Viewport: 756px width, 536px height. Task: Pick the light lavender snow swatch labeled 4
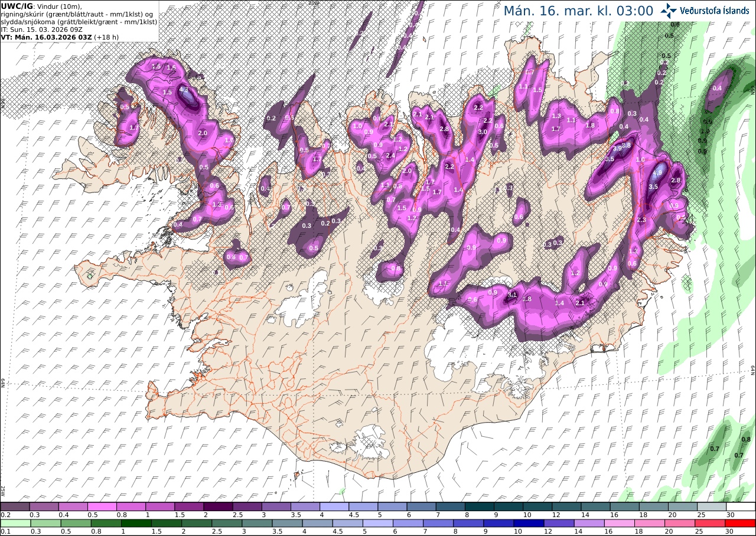[x=334, y=506]
